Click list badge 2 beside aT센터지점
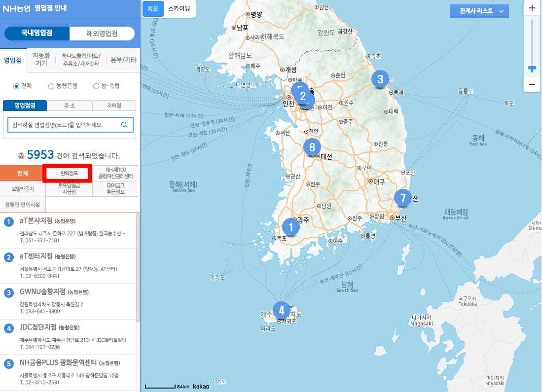This screenshot has width=542, height=392. pos(9,257)
